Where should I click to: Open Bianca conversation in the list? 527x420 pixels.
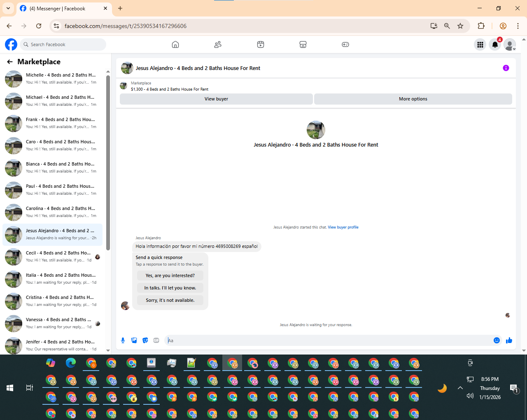tap(52, 168)
